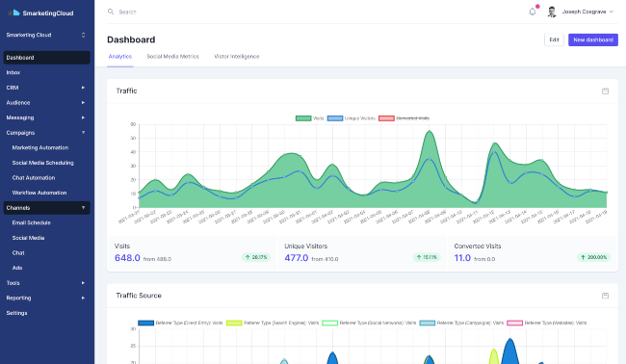Click Joseph Cosgrave's profile avatar

pos(552,12)
